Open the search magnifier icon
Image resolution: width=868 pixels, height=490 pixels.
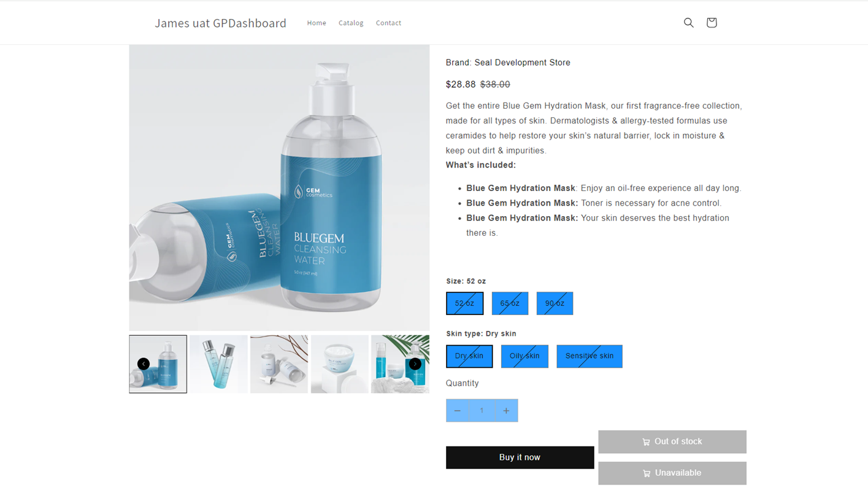pyautogui.click(x=688, y=23)
